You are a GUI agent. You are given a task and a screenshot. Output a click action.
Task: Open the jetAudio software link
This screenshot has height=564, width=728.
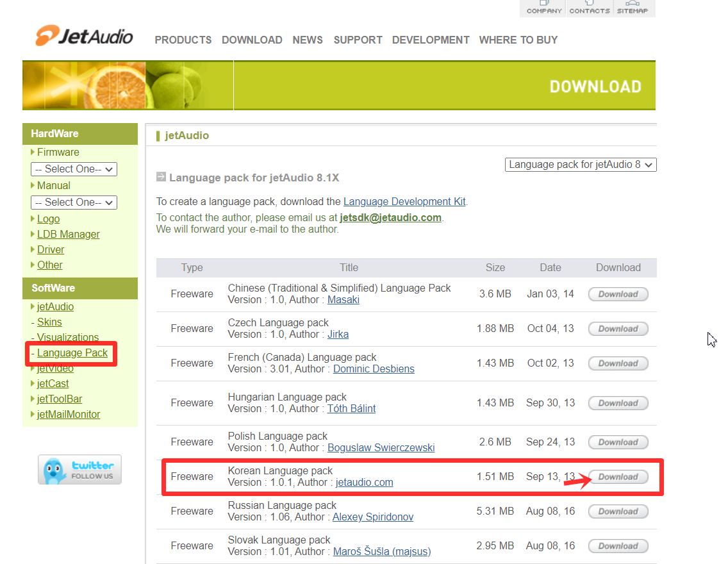pos(55,306)
